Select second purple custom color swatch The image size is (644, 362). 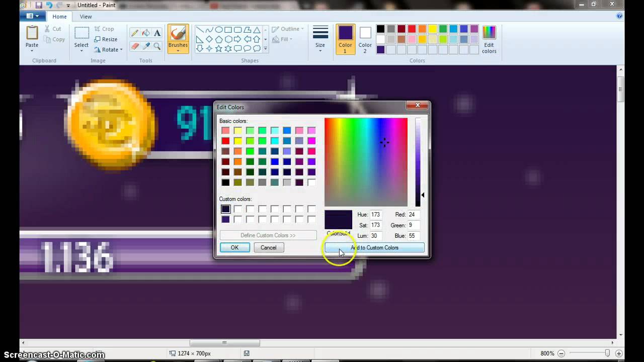click(225, 219)
